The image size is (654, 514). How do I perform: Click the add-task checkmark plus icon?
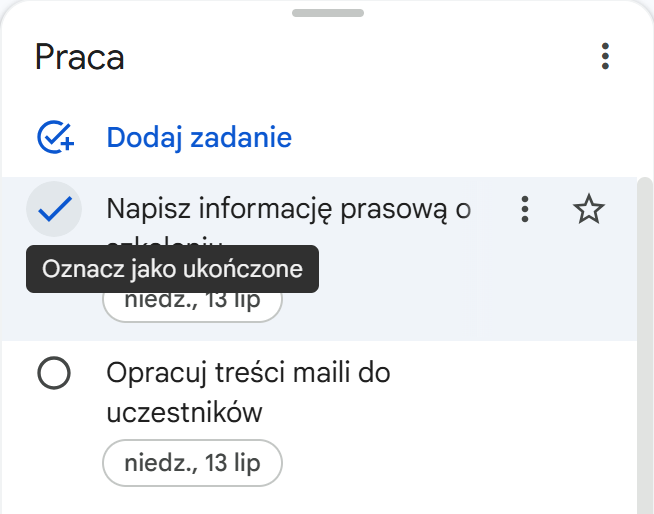(55, 137)
